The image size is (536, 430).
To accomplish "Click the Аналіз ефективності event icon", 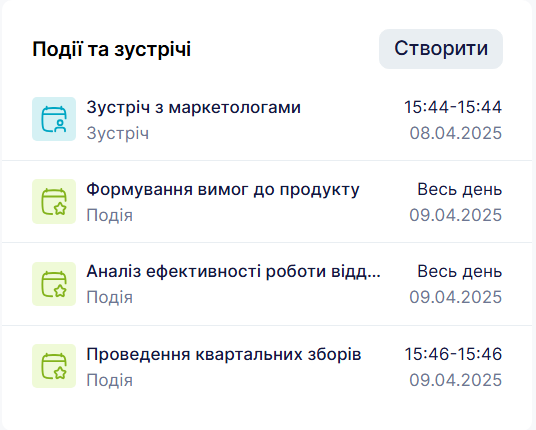I will [54, 284].
